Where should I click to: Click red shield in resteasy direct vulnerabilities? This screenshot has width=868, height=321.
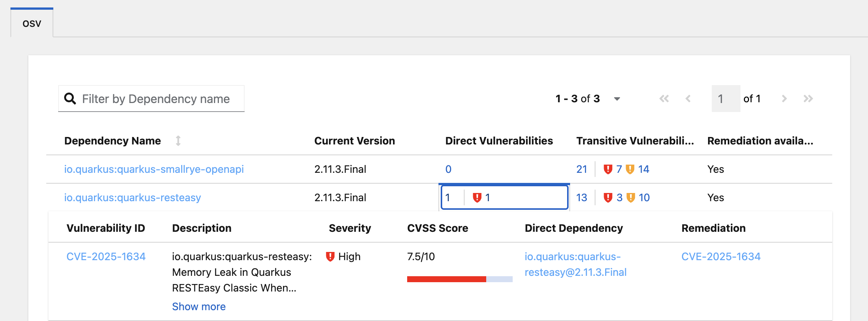coord(477,197)
